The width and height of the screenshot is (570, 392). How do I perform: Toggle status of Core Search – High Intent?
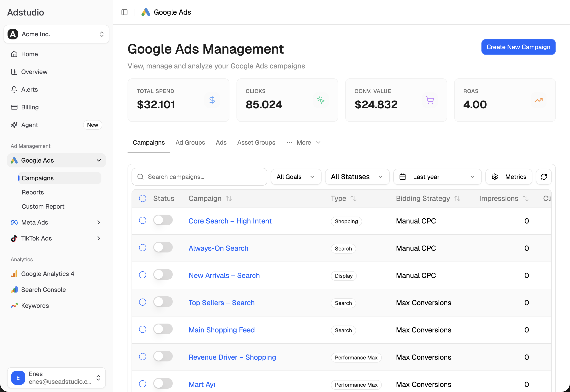click(x=163, y=220)
